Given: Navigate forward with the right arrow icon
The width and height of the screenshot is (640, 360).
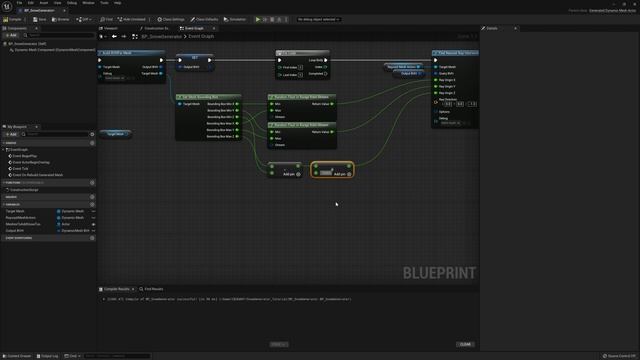Looking at the screenshot, I should pos(124,36).
